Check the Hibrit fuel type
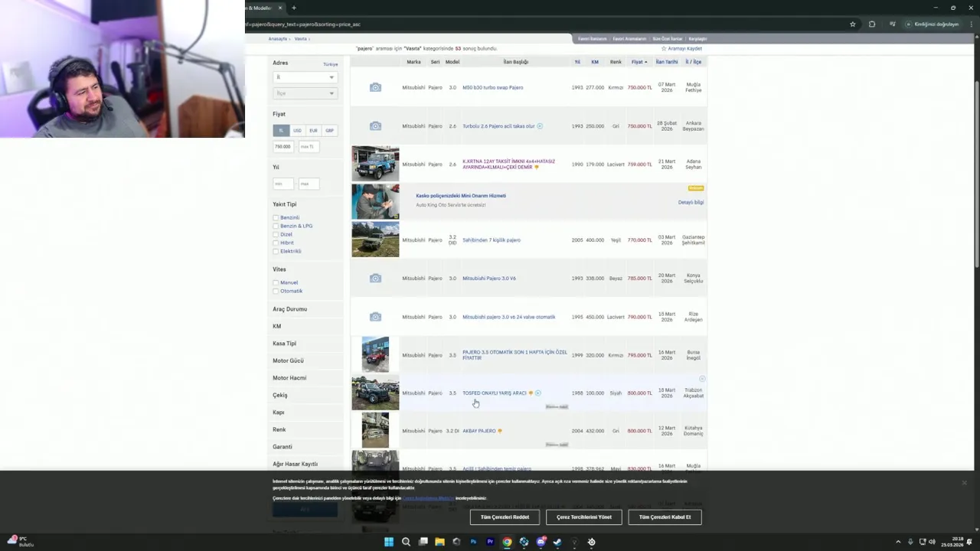The image size is (980, 551). (276, 243)
